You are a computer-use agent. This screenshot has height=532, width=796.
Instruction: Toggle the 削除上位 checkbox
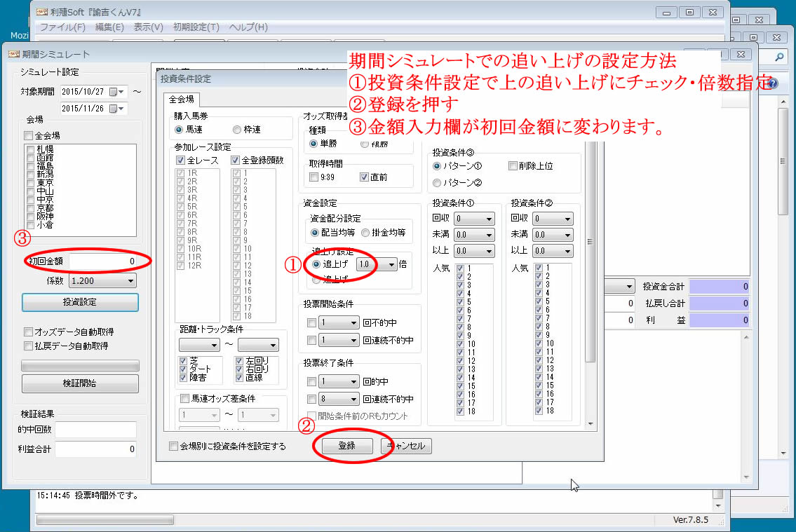coord(513,166)
